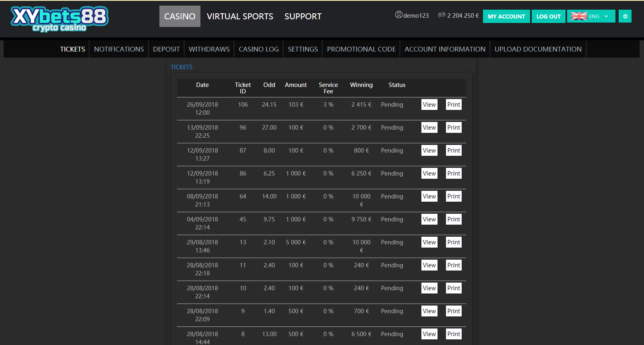Screen dimensions: 644x345
Task: Switch to the Notifications tab
Action: [119, 49]
